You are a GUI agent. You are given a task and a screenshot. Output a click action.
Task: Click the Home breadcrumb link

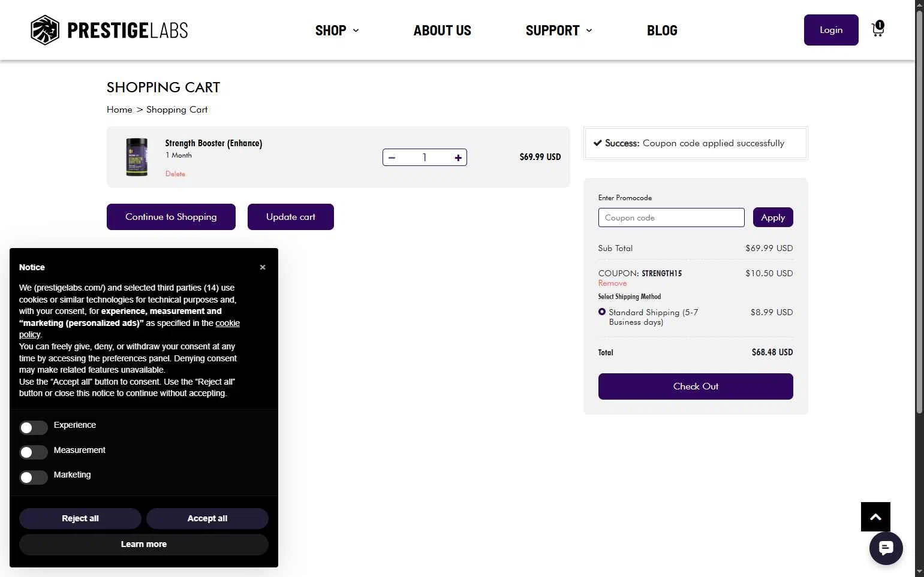(119, 110)
